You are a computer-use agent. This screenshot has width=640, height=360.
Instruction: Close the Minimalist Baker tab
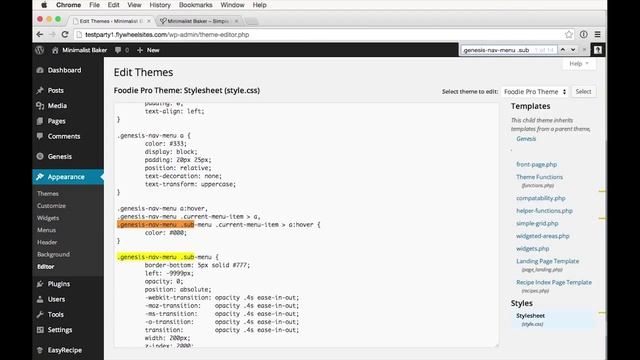236,21
